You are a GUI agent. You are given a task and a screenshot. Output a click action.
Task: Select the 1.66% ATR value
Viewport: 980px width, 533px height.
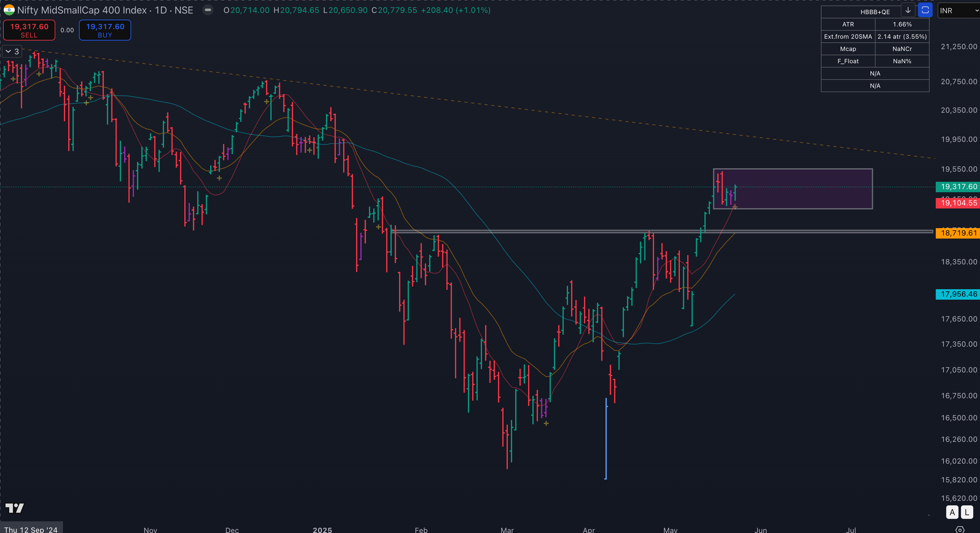[902, 24]
